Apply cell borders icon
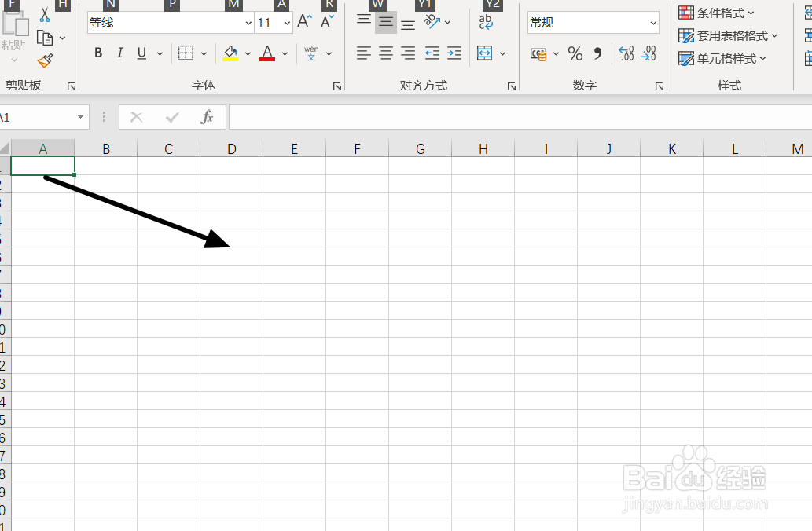The height and width of the screenshot is (531, 812). pyautogui.click(x=186, y=53)
